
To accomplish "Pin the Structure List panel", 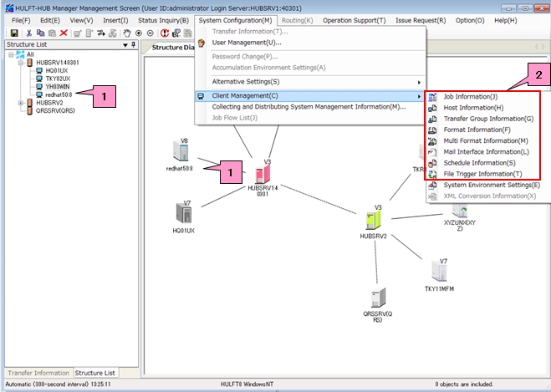I will 133,45.
